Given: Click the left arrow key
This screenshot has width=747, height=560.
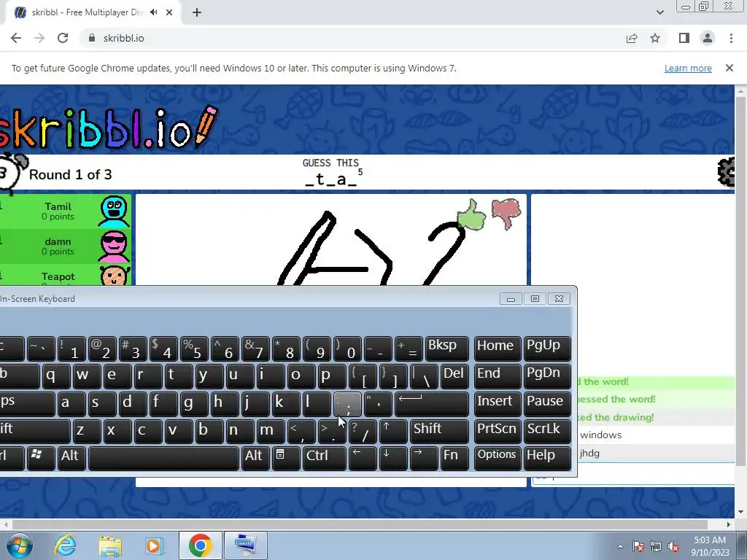Looking at the screenshot, I should coord(363,458).
